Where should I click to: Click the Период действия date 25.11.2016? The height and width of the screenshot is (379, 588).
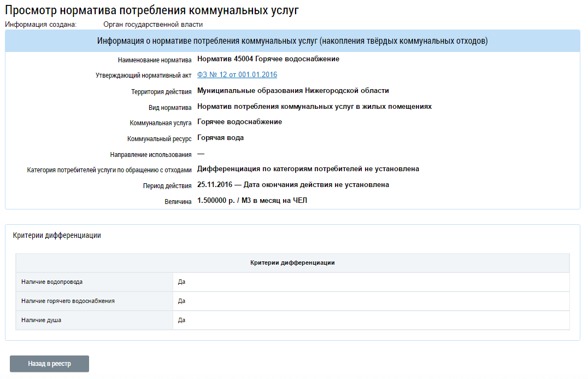(215, 185)
